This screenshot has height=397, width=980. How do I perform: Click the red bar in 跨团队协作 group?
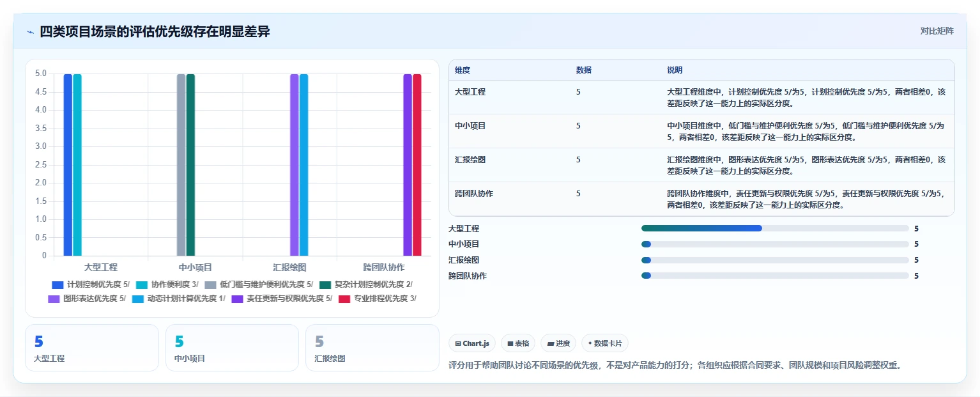pos(417,165)
